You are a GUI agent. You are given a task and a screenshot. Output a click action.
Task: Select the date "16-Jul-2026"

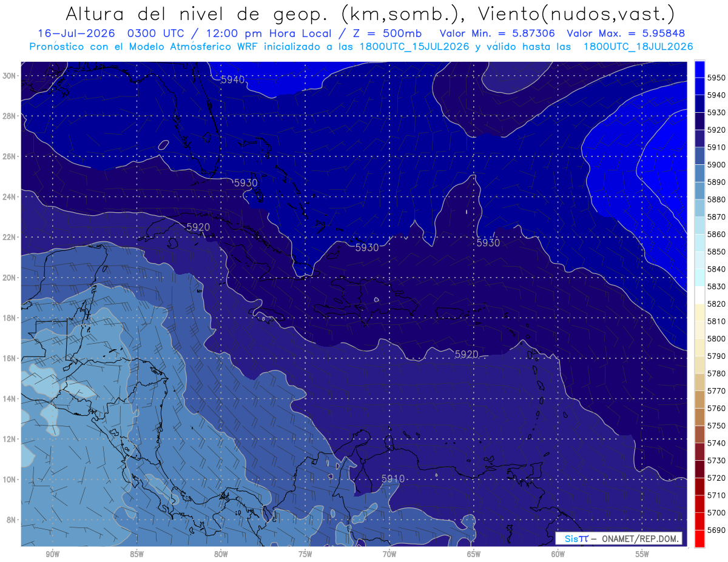77,34
